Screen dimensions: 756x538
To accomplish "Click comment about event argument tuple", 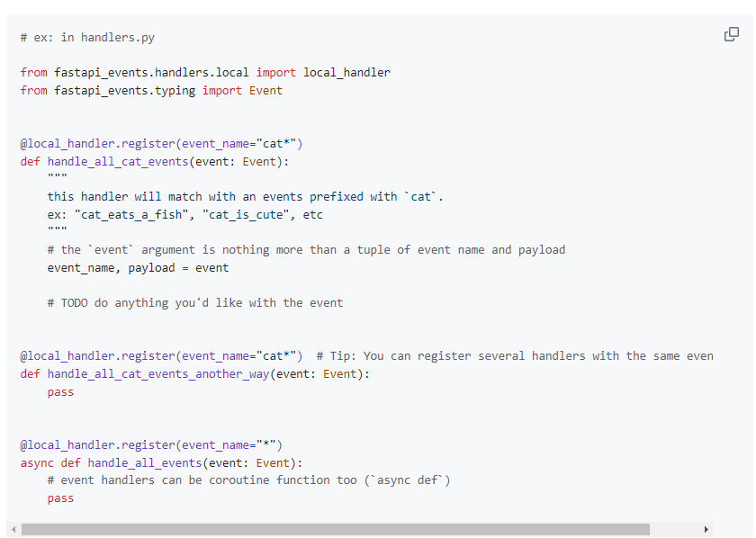I will pyautogui.click(x=306, y=250).
